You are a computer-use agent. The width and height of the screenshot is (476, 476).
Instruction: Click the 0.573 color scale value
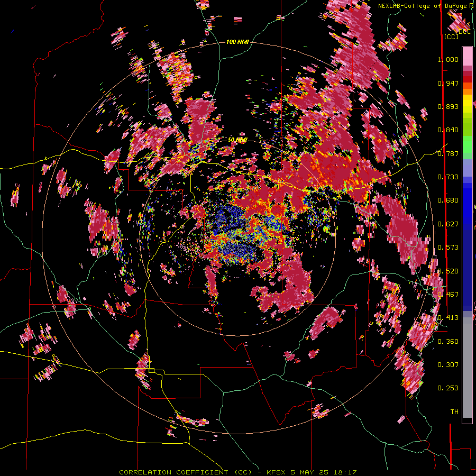point(448,248)
